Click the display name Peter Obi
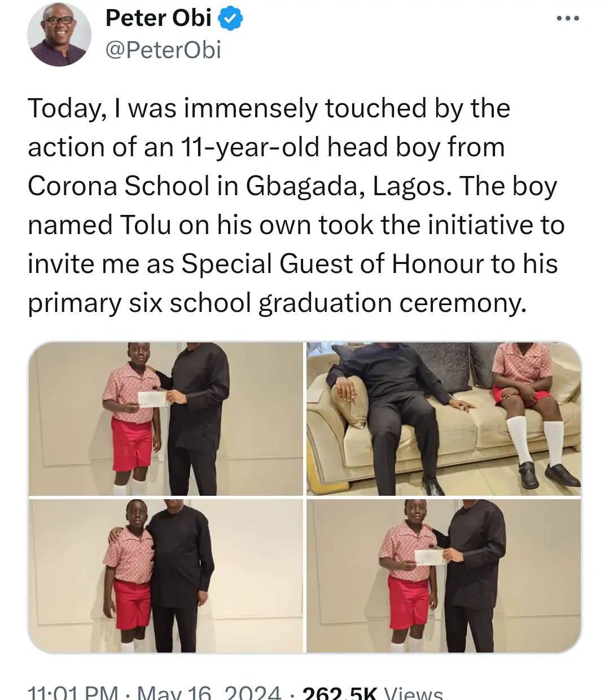The image size is (609, 700). (158, 19)
